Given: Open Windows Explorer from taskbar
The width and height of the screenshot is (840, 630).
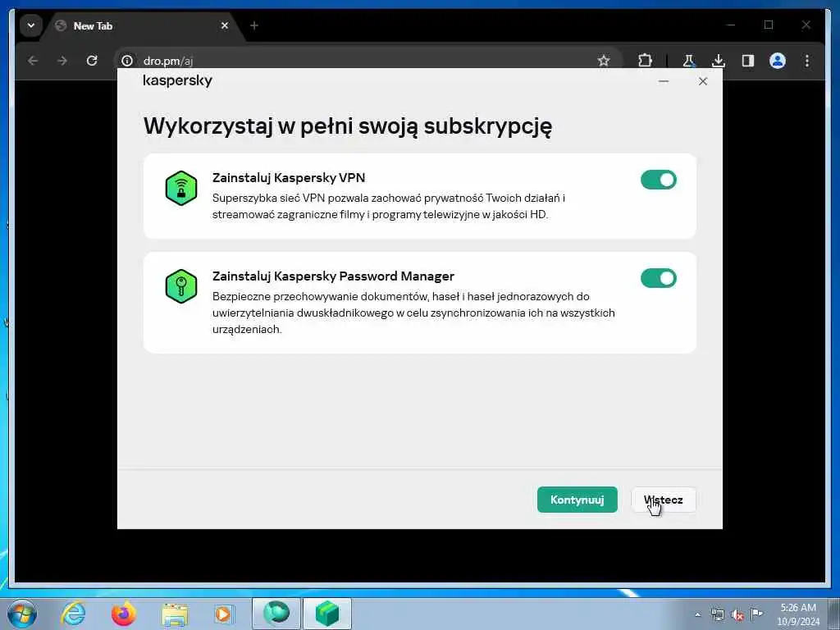Looking at the screenshot, I should pos(175,614).
